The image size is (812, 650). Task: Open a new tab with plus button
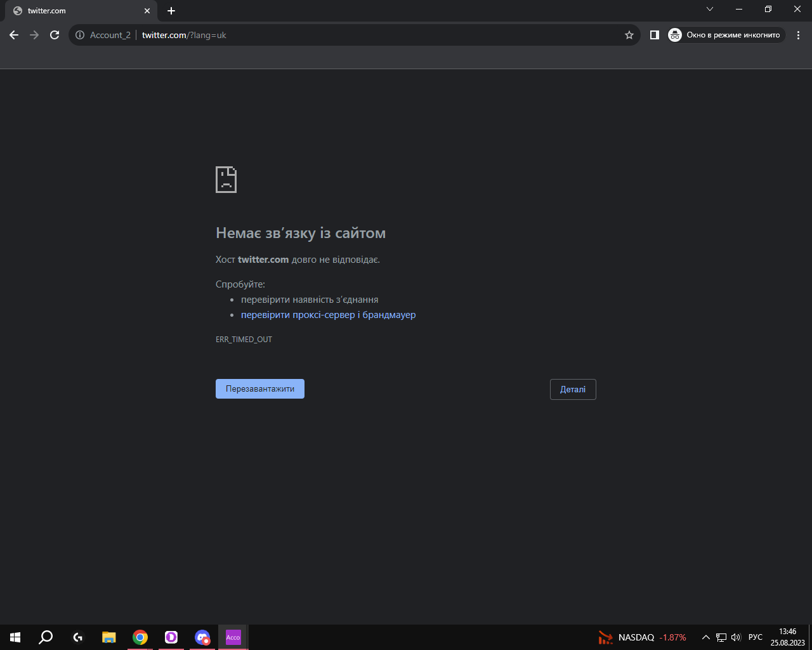(x=171, y=11)
